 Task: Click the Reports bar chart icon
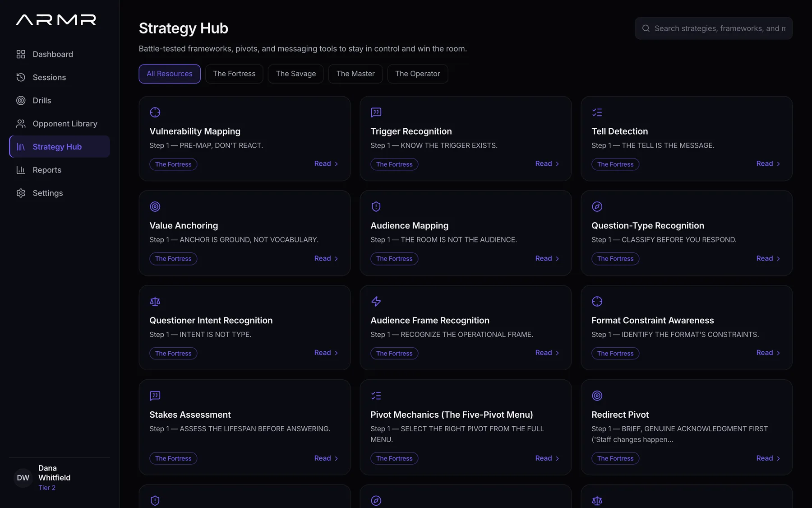point(21,170)
